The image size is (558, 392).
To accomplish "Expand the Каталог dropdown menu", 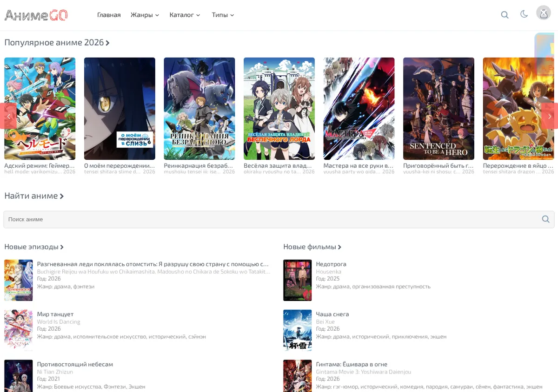I will 185,15.
